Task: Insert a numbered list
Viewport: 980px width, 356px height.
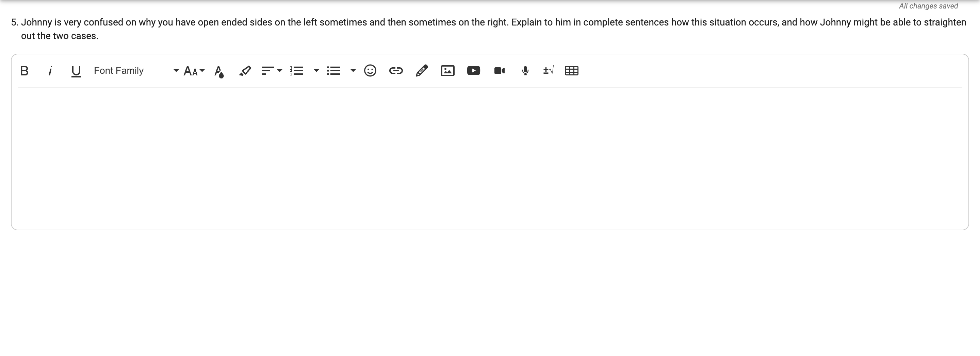Action: [x=297, y=71]
